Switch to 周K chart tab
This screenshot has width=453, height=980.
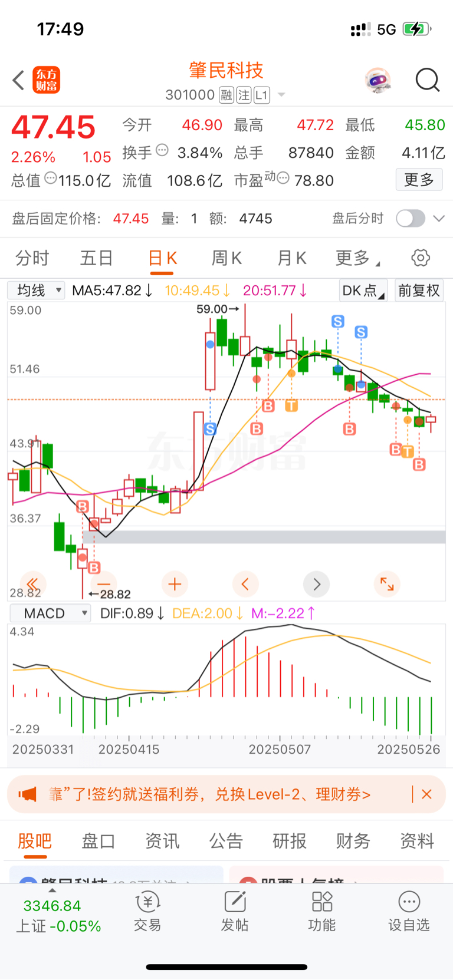pos(226,258)
